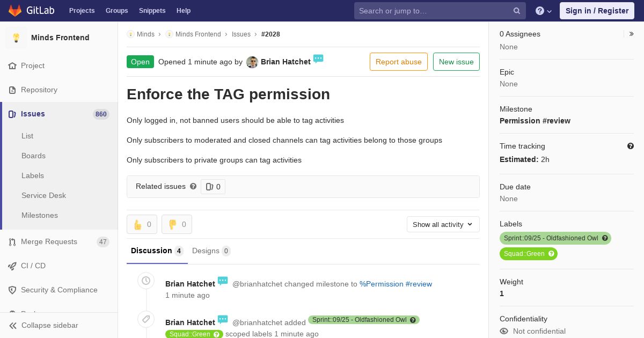The width and height of the screenshot is (644, 338).
Task: Click the related issues count badge
Action: coord(213,187)
